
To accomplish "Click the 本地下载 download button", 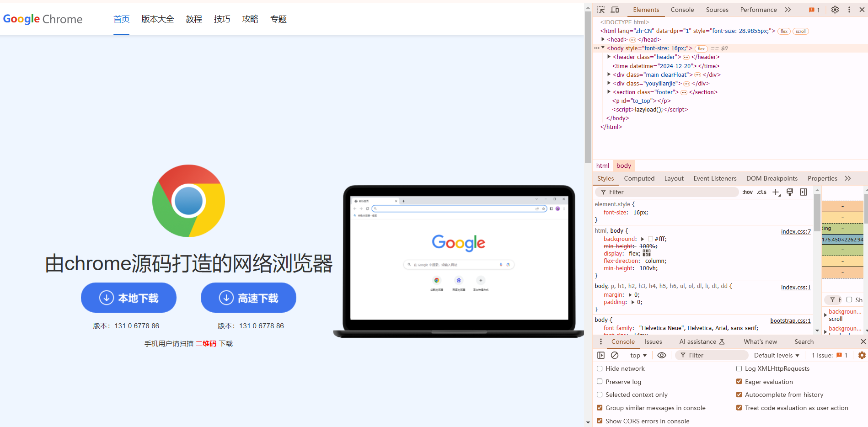I will click(x=129, y=298).
